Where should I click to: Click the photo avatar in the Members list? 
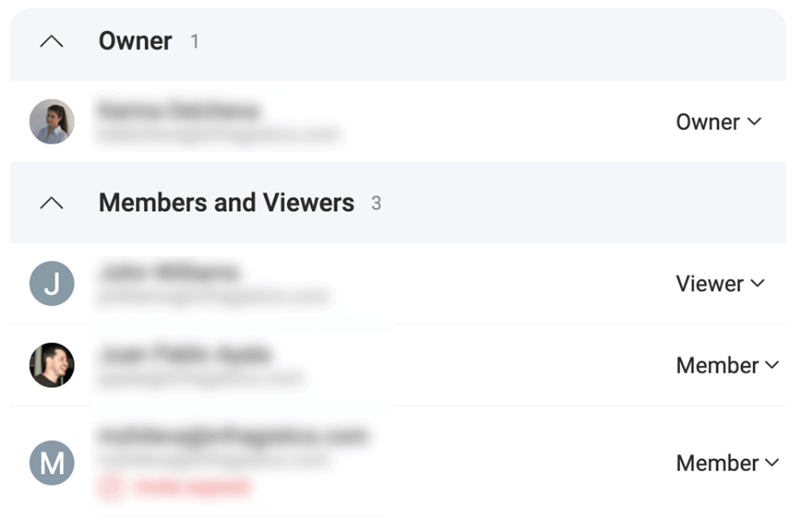pyautogui.click(x=52, y=365)
